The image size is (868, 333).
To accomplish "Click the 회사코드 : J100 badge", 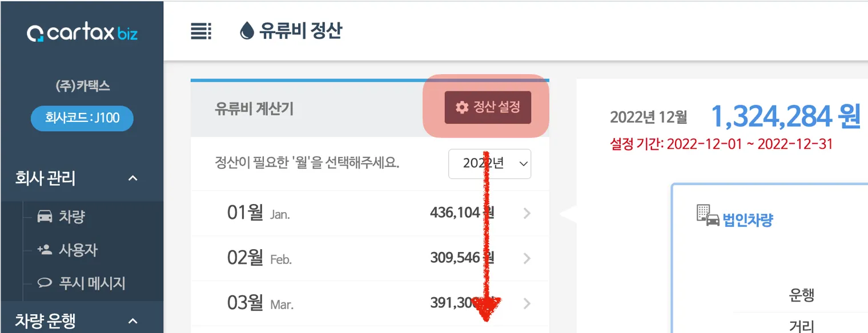I will (82, 119).
